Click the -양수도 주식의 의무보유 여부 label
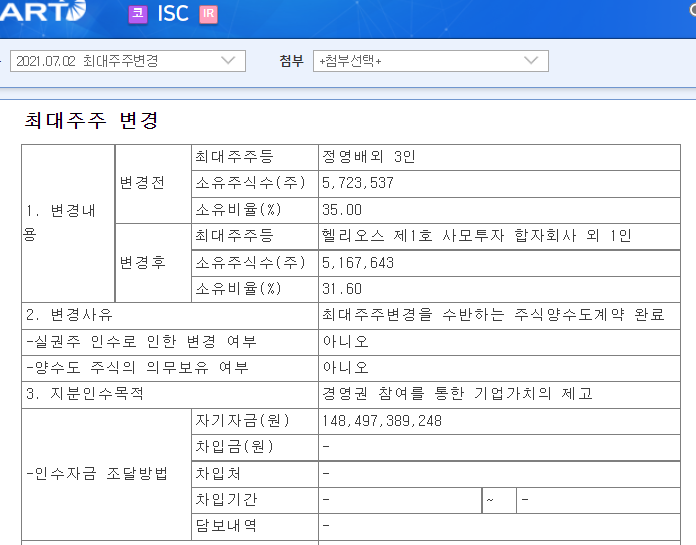This screenshot has width=696, height=545. (x=137, y=367)
